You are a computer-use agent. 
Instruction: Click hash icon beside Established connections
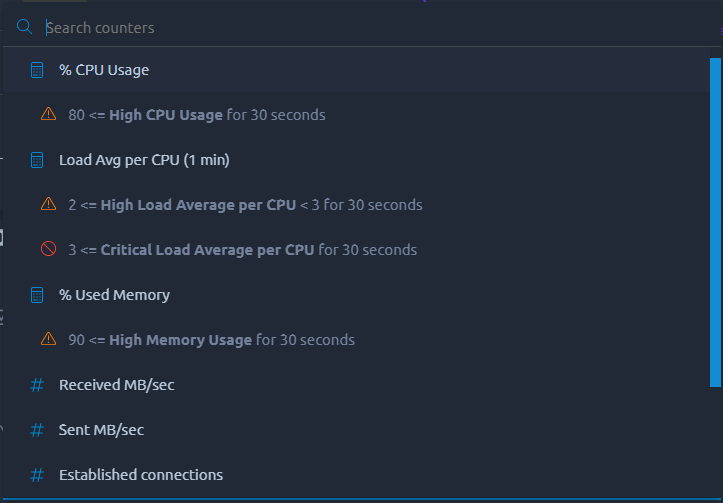(x=37, y=474)
